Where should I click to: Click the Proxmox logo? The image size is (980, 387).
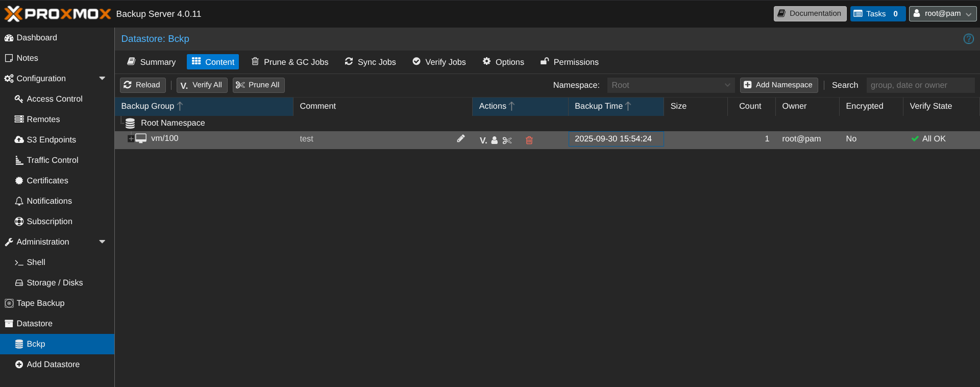pos(58,14)
